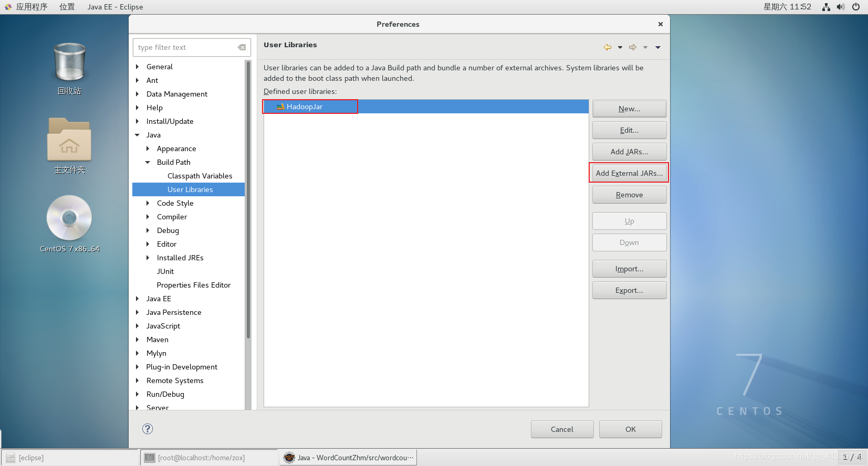Confirm with the OK button
The width and height of the screenshot is (868, 466).
pyautogui.click(x=630, y=429)
